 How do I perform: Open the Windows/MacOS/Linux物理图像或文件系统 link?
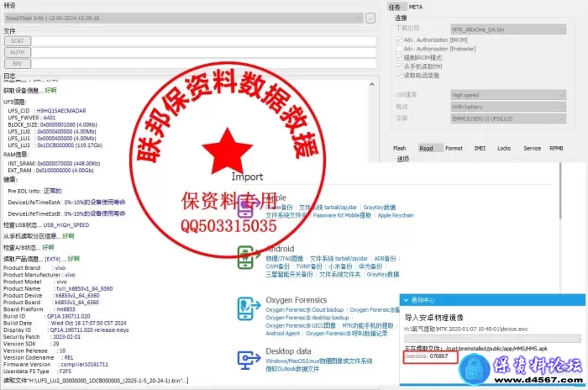318,361
